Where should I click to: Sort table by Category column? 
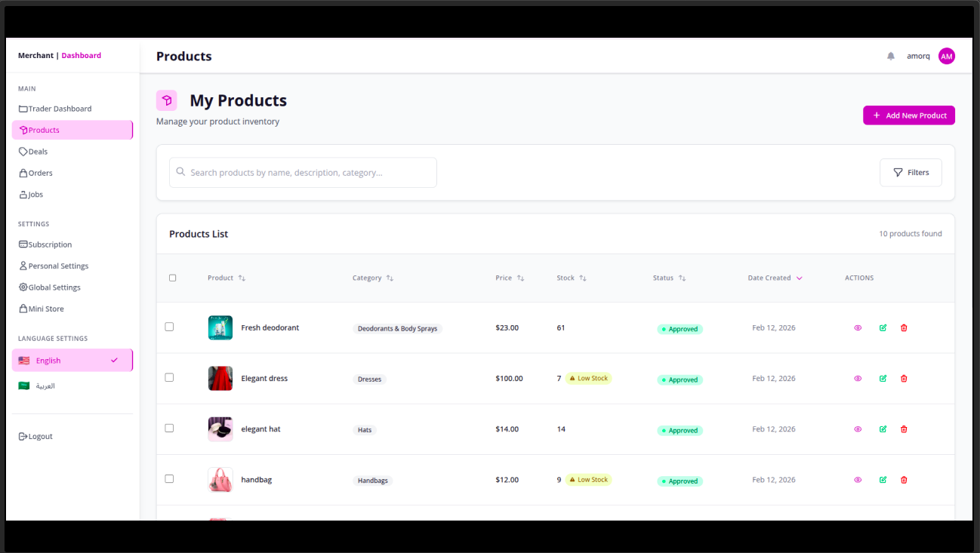pyautogui.click(x=373, y=278)
